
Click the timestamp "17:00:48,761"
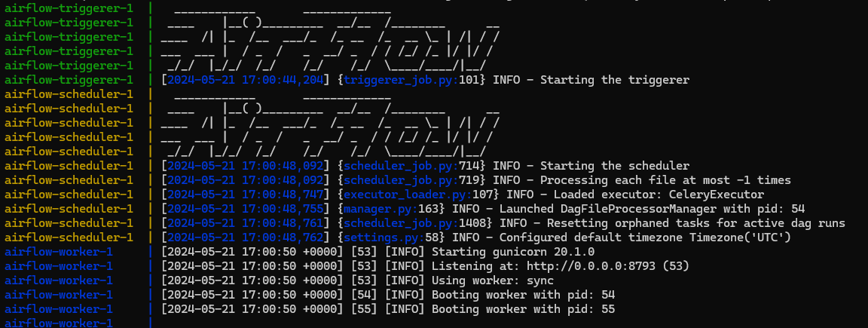click(x=283, y=223)
